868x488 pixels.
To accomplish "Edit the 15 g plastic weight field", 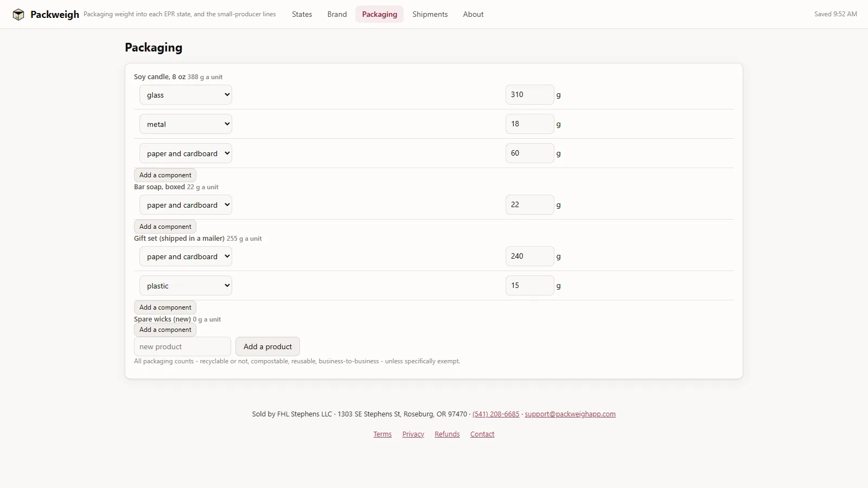I will (x=529, y=285).
